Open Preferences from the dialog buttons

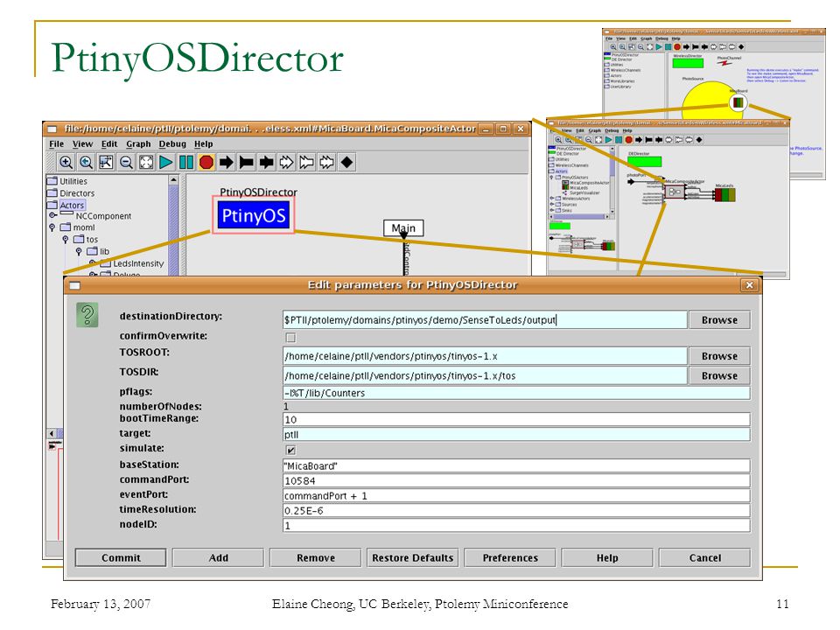point(510,557)
